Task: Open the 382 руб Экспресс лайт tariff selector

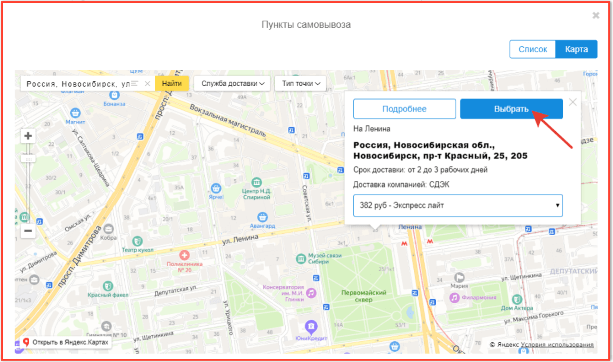Action: 458,205
